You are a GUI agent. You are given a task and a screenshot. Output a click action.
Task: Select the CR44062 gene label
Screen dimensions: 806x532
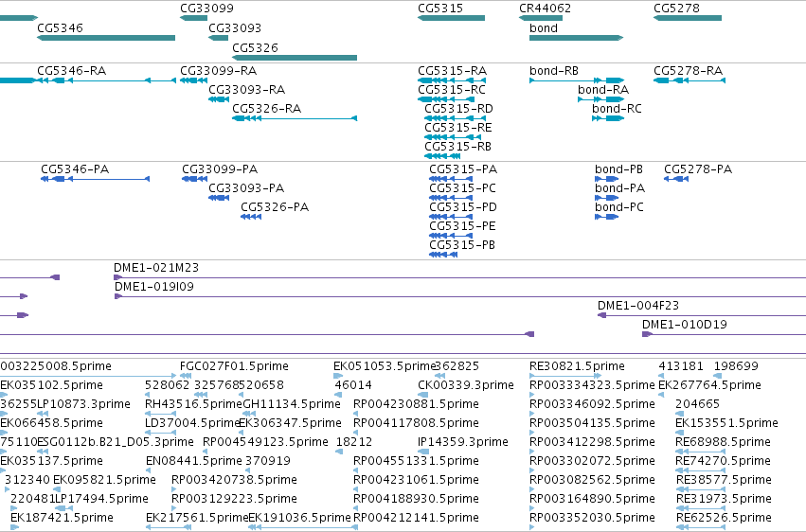click(545, 9)
